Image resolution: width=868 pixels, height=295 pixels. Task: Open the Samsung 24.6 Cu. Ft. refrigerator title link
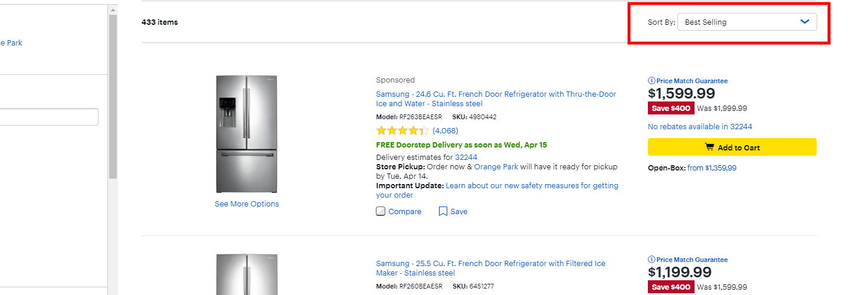coord(496,99)
